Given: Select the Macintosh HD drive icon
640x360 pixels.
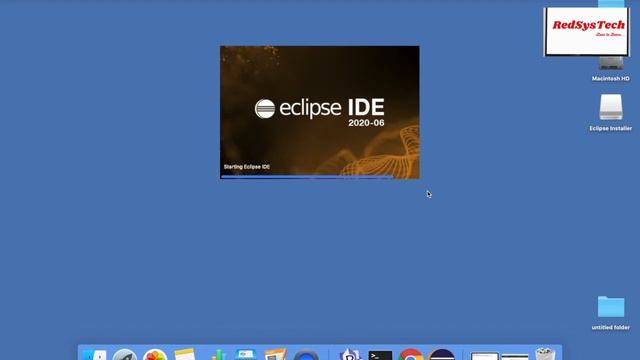Looking at the screenshot, I should 611,63.
